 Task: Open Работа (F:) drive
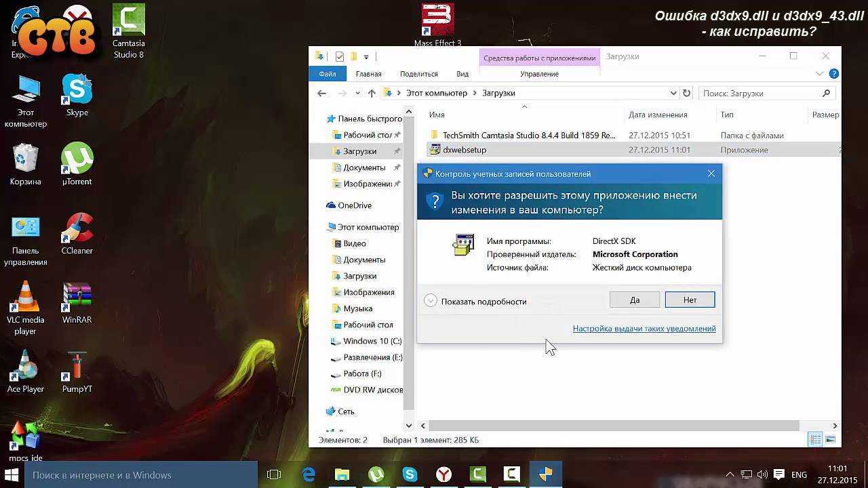(x=362, y=373)
